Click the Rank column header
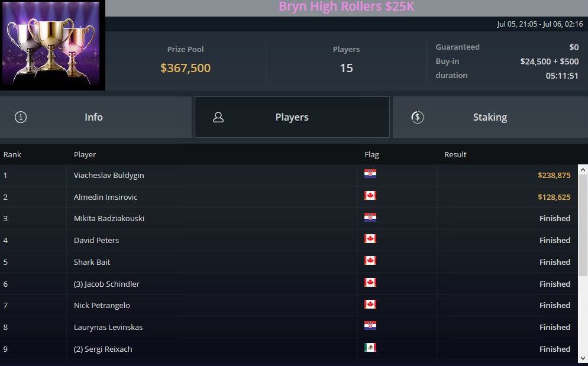The image size is (588, 366). point(12,154)
